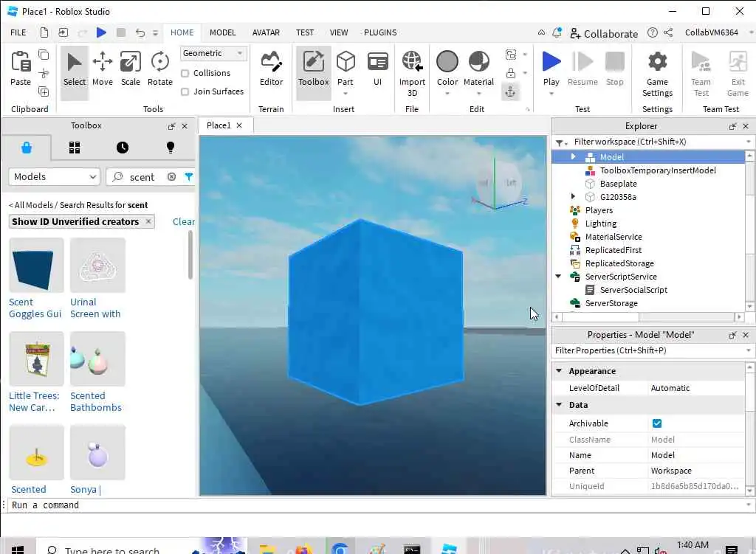Click the Clear filters link

click(x=184, y=221)
